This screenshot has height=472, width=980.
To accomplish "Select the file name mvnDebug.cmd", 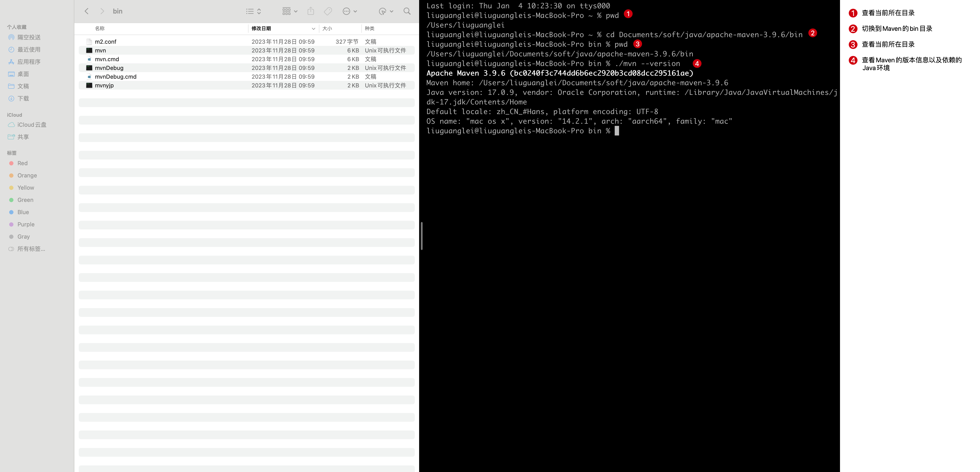I will [116, 77].
